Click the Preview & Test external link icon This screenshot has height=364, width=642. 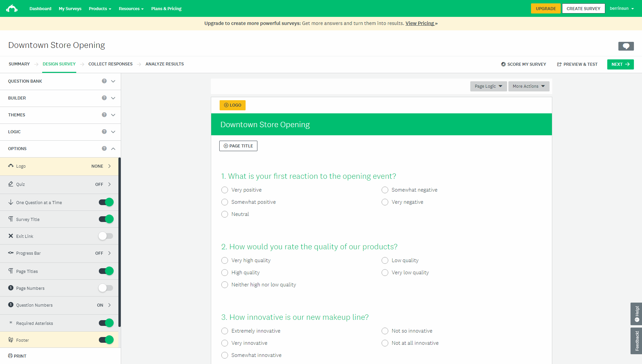559,64
